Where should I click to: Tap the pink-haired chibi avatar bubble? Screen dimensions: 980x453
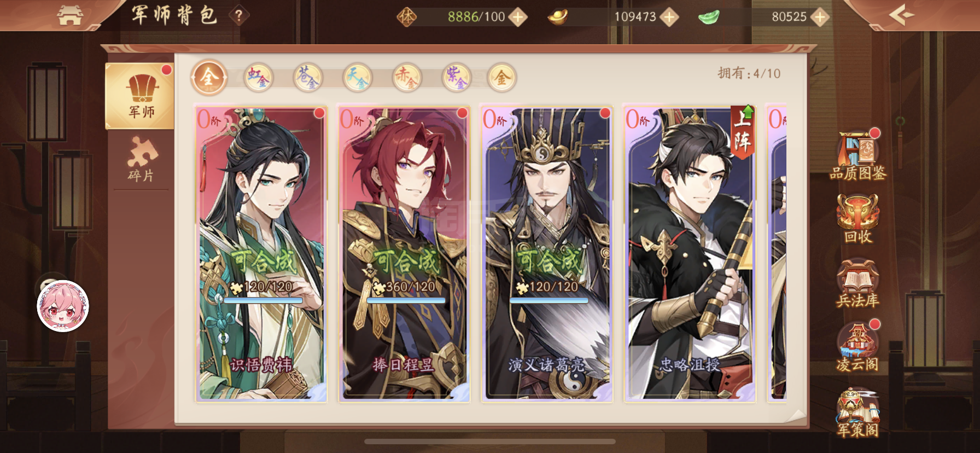(x=63, y=306)
